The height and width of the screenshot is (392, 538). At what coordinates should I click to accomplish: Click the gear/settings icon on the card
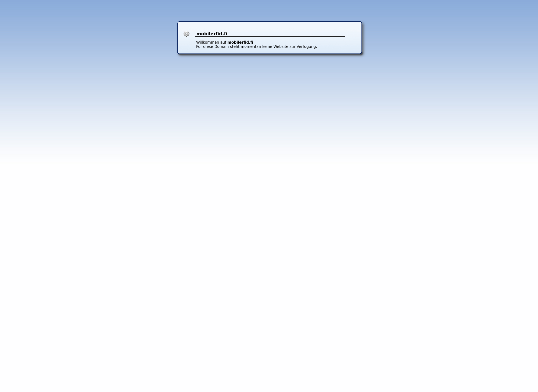[x=186, y=34]
